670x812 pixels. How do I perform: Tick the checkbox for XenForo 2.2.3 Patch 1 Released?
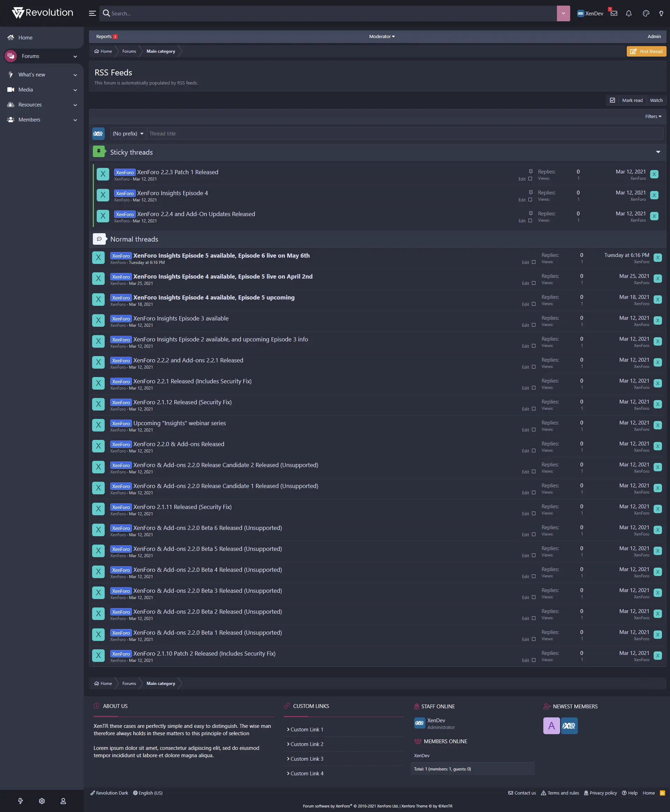(530, 179)
